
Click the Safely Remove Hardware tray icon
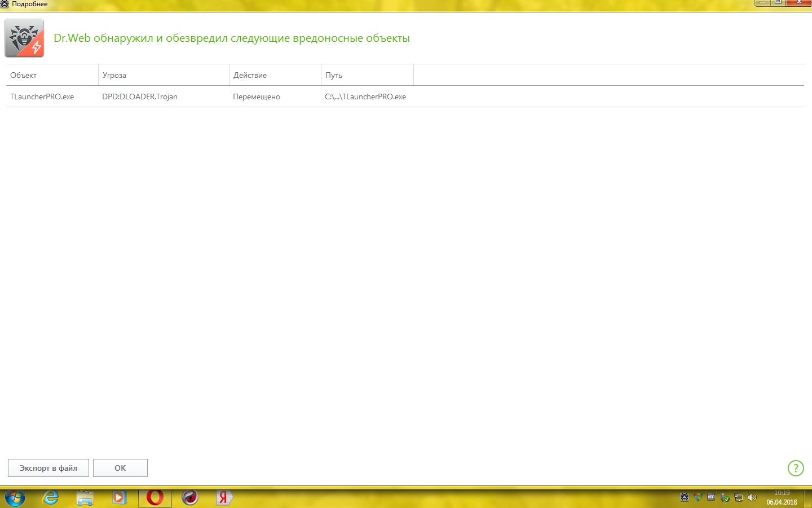[725, 498]
